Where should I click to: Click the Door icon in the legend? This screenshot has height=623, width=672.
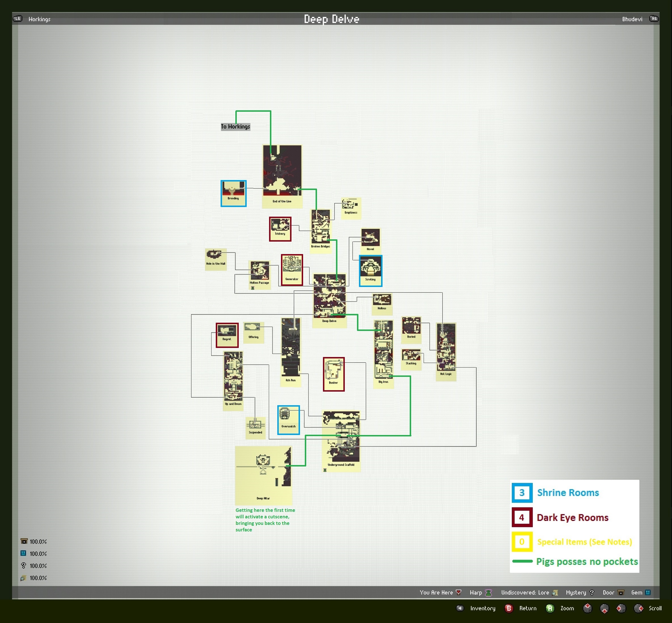coord(621,593)
